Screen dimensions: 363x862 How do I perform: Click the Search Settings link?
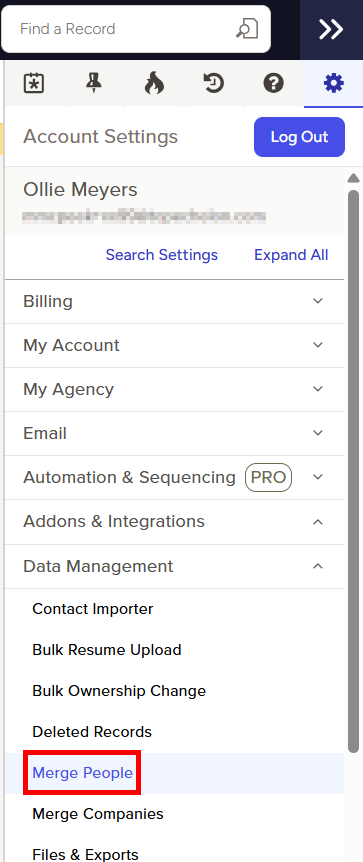click(x=162, y=255)
